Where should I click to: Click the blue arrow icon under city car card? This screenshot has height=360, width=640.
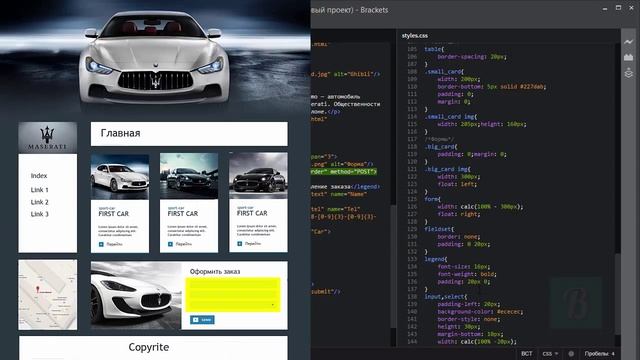click(x=170, y=244)
